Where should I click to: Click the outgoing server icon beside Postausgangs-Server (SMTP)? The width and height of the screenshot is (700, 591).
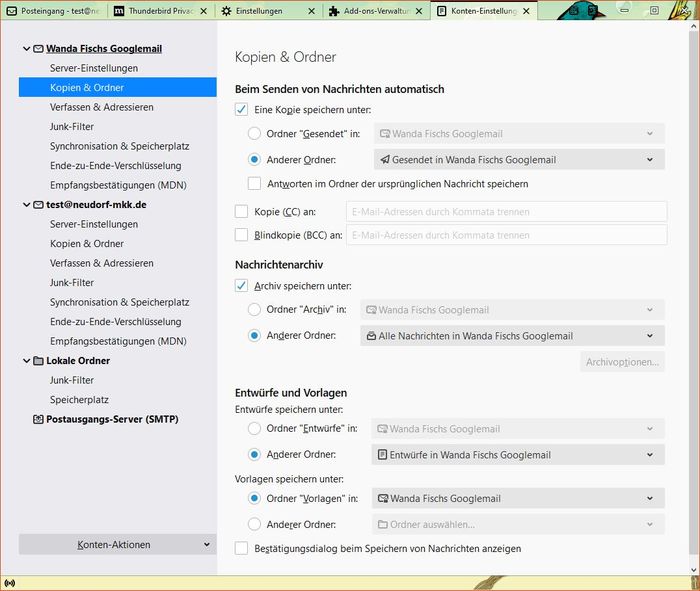pyautogui.click(x=38, y=419)
